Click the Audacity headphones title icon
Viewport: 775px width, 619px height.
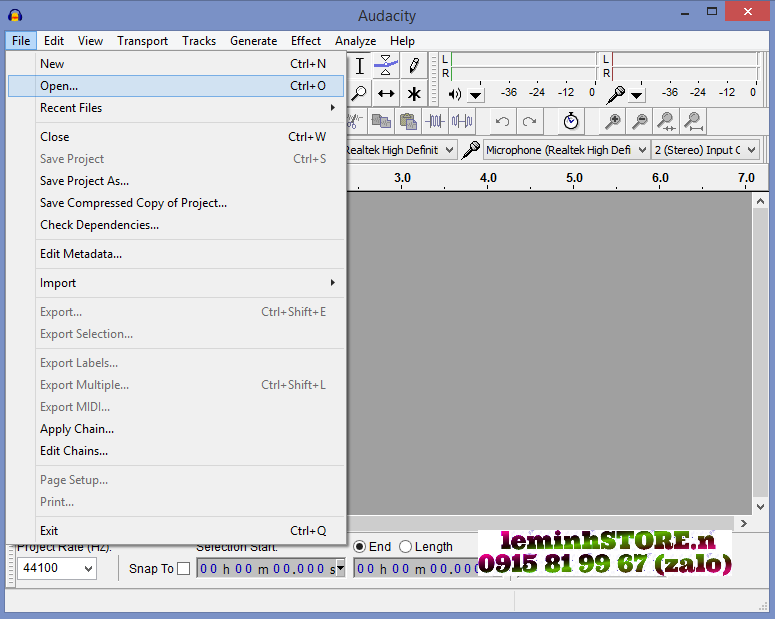15,15
